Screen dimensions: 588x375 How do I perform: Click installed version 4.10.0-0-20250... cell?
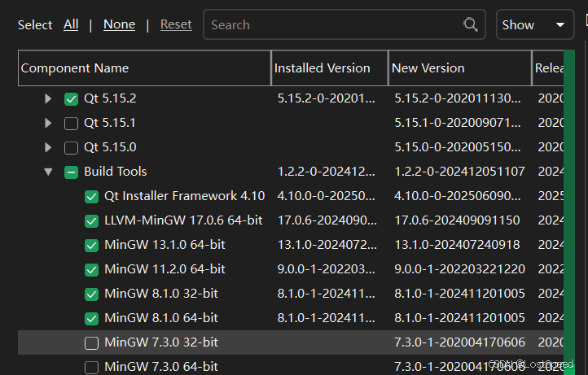click(x=326, y=196)
